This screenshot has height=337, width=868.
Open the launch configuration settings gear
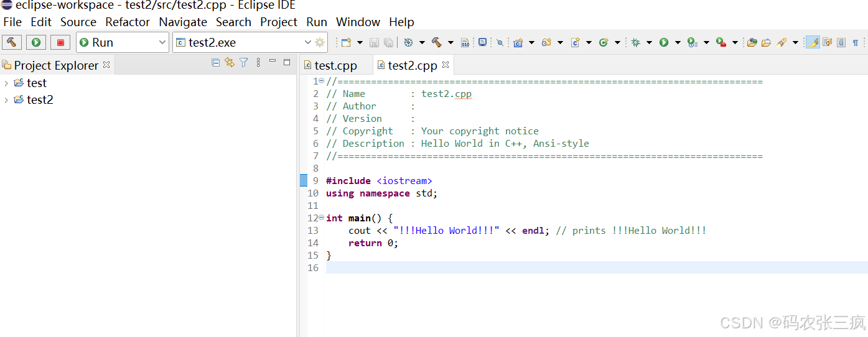click(320, 42)
